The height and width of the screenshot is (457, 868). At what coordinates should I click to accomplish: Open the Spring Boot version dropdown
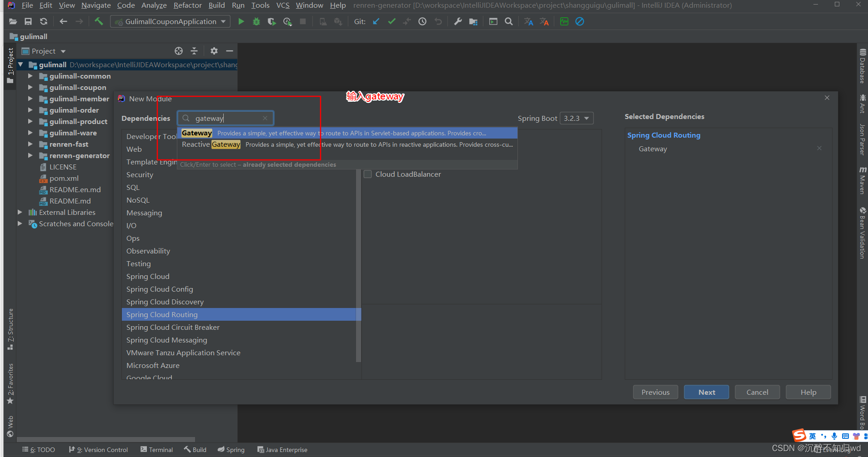[577, 118]
